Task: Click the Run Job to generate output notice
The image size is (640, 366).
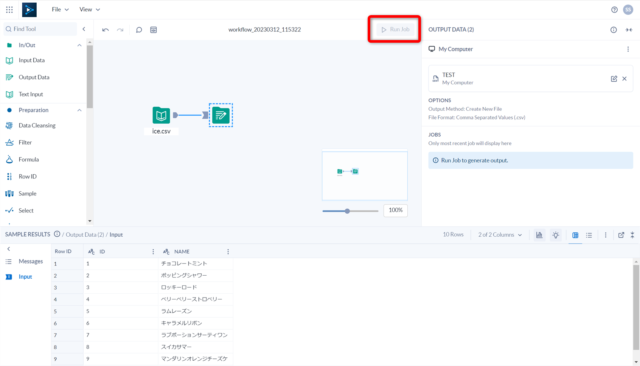Action: pos(531,160)
